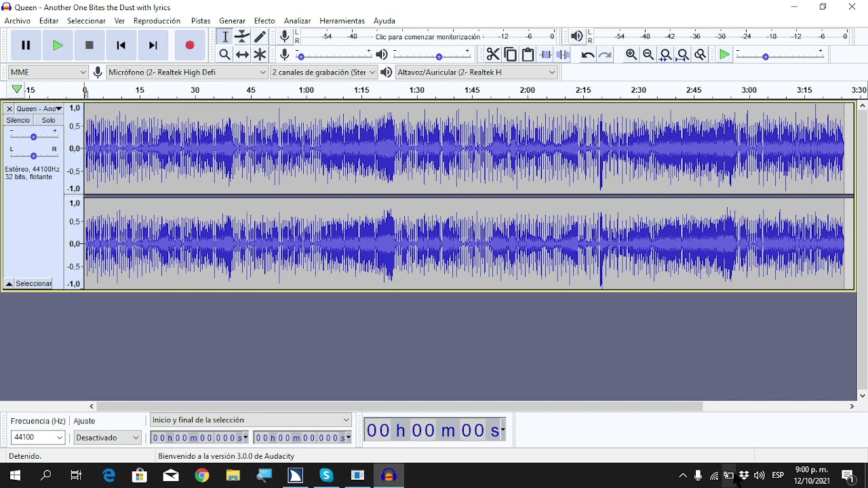Click the Zoom toggle icon
This screenshot has width=868, height=488.
click(701, 54)
